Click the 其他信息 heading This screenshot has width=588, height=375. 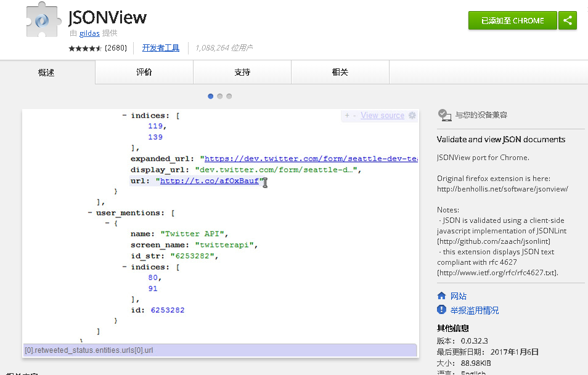click(453, 329)
